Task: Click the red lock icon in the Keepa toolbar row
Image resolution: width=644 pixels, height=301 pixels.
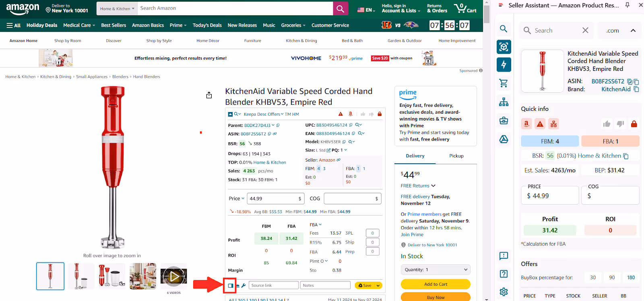Action: pyautogui.click(x=380, y=114)
